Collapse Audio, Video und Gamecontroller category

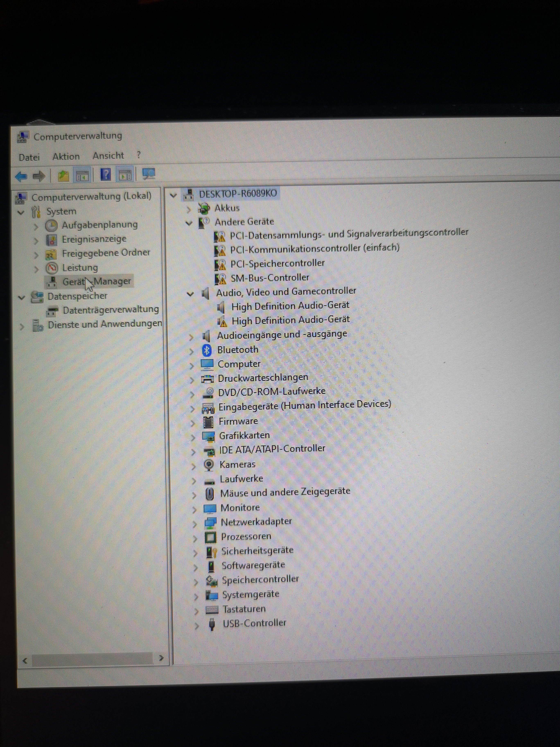coord(190,294)
